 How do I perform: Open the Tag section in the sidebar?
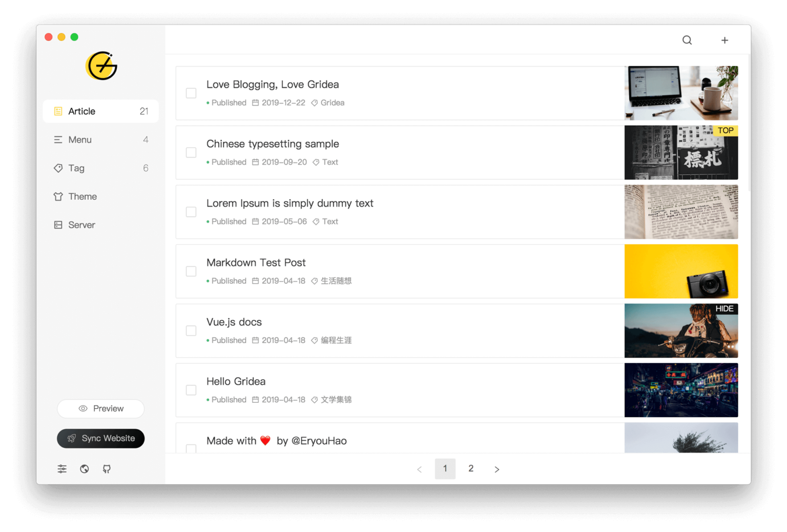[76, 168]
